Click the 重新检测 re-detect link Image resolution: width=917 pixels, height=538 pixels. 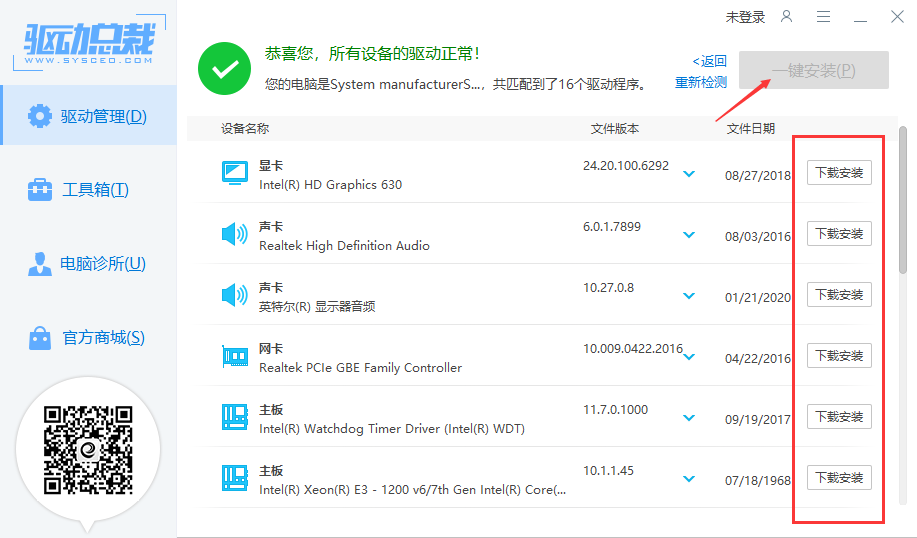click(x=701, y=82)
